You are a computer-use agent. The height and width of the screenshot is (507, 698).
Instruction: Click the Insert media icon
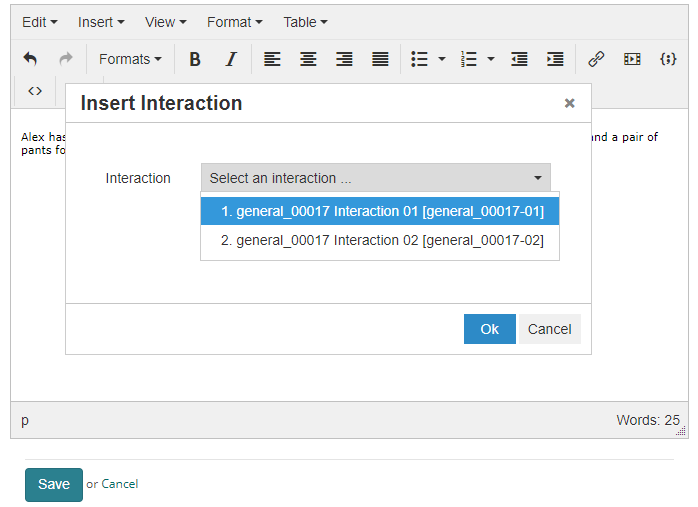632,59
